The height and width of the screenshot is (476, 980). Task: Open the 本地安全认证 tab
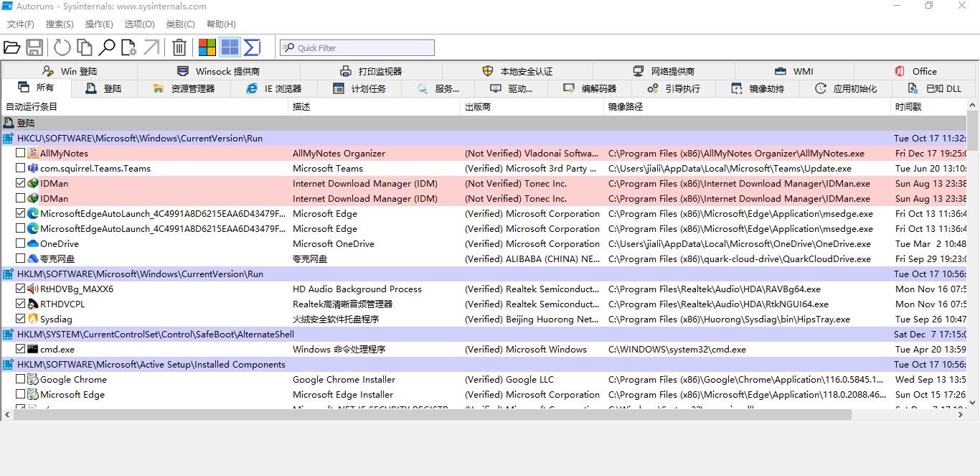pos(517,71)
